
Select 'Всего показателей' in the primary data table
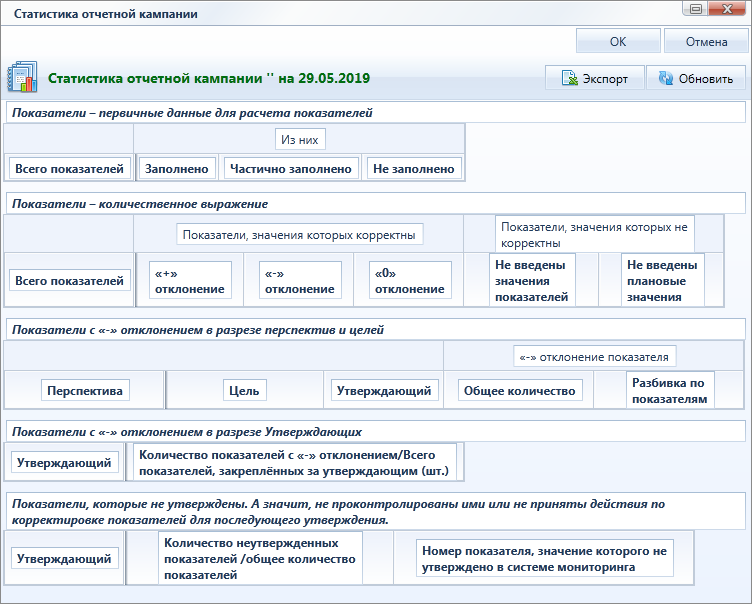tap(70, 169)
